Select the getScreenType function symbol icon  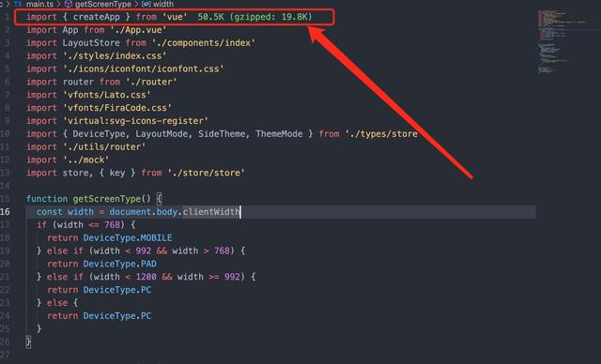pyautogui.click(x=69, y=4)
